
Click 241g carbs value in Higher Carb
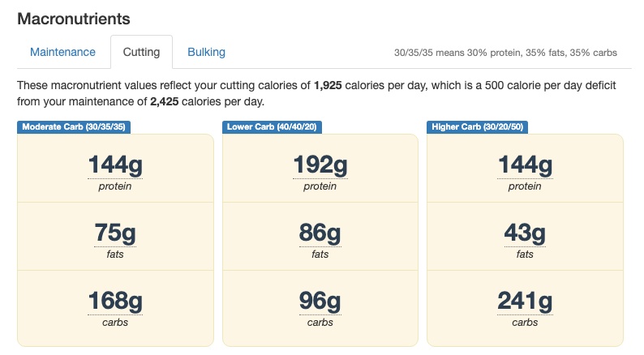point(525,301)
